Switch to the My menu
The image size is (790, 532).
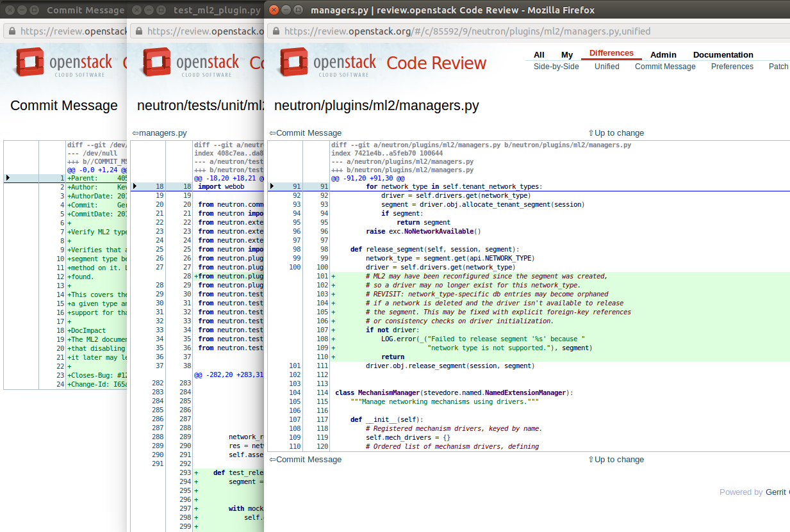[x=567, y=54]
